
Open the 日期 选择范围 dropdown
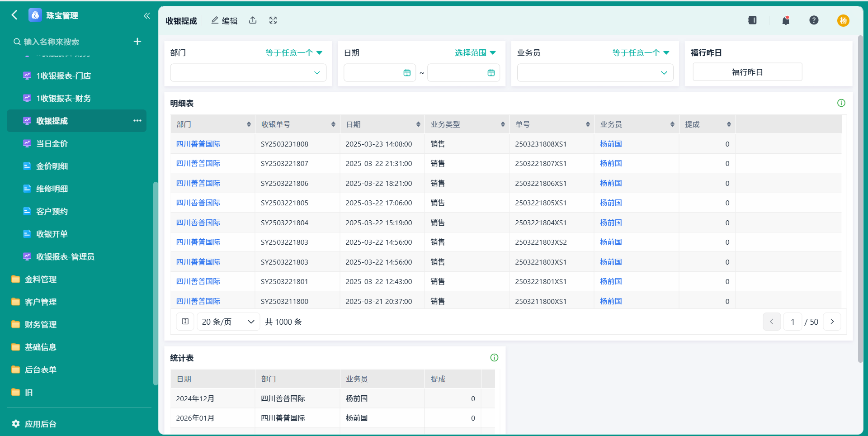point(475,53)
